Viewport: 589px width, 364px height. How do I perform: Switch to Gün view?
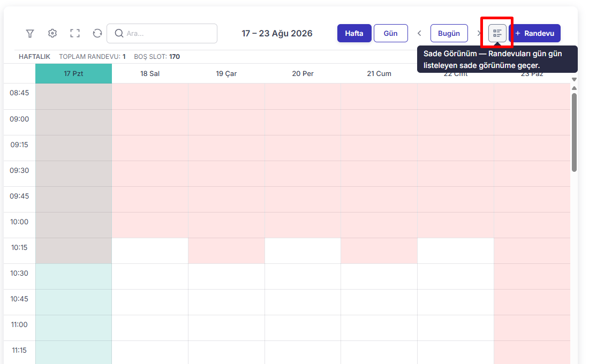tap(391, 33)
